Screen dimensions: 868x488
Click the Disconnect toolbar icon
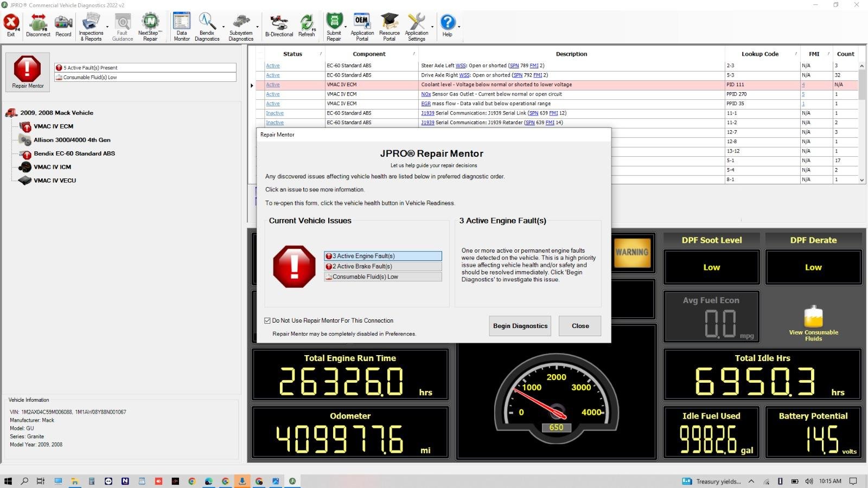pyautogui.click(x=38, y=25)
